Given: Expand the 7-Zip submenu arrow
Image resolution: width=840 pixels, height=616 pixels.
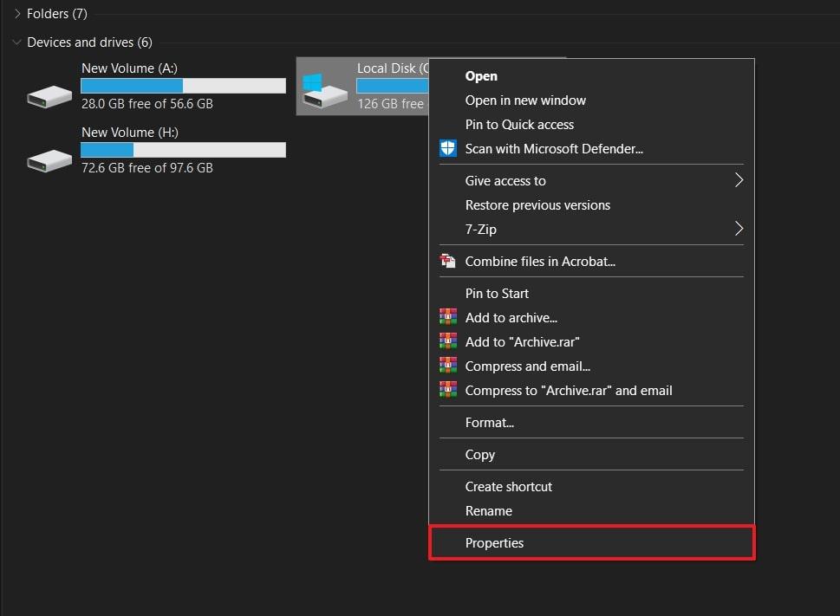Looking at the screenshot, I should click(x=739, y=229).
